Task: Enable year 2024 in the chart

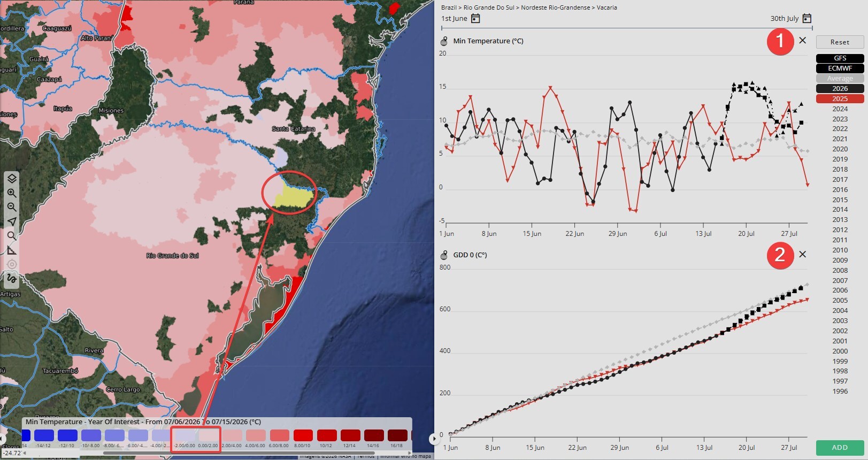Action: (840, 109)
